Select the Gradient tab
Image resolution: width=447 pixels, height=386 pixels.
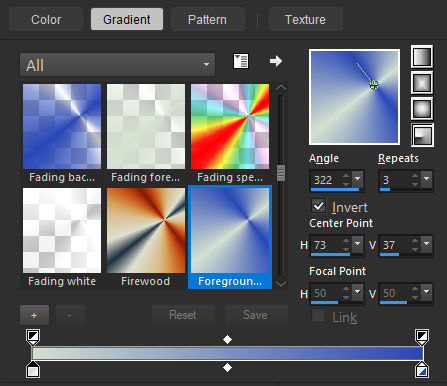(127, 20)
